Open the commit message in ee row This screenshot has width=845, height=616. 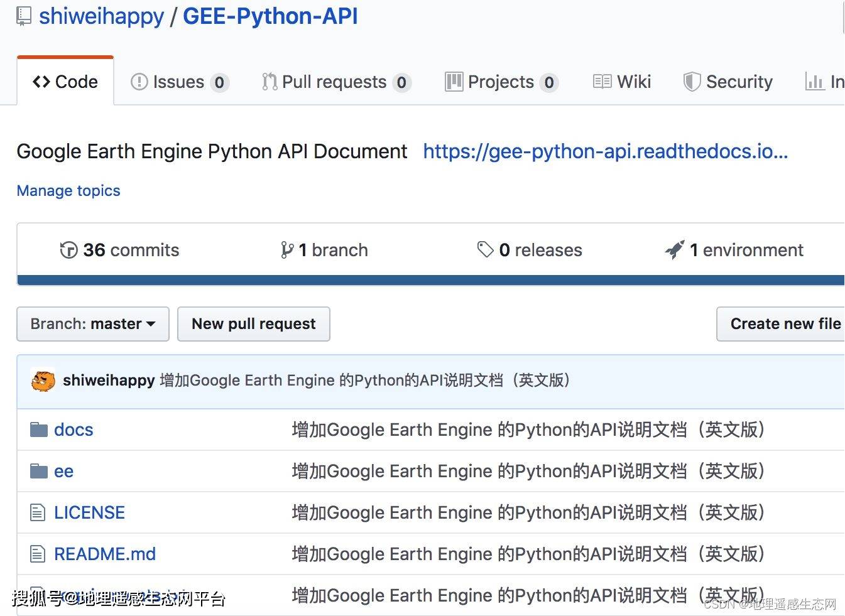(x=528, y=471)
